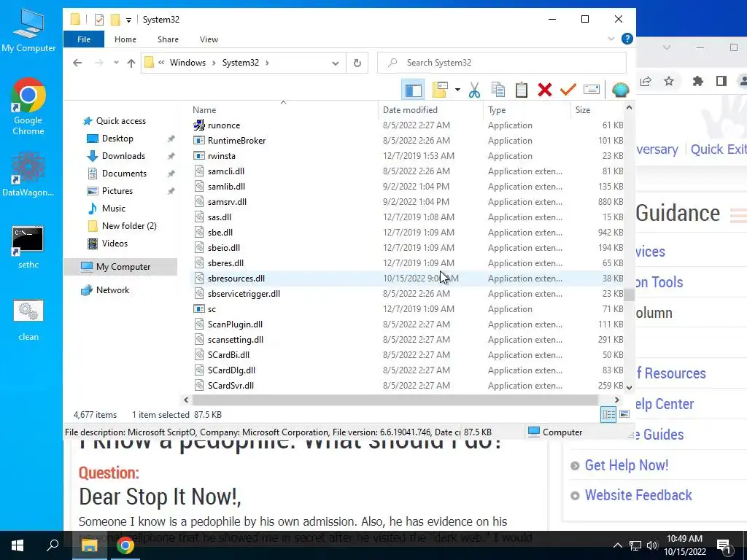Click Get Help Now! link in Chrome page
This screenshot has height=560, width=747.
(626, 465)
